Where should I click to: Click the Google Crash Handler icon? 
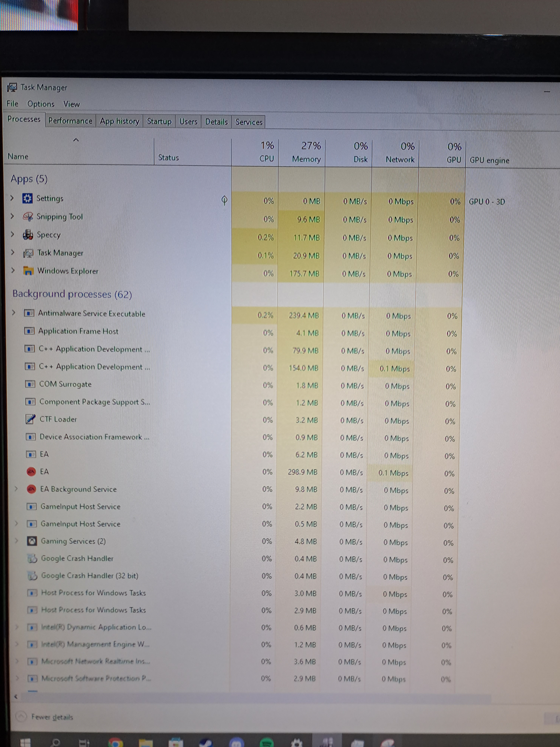pos(32,559)
